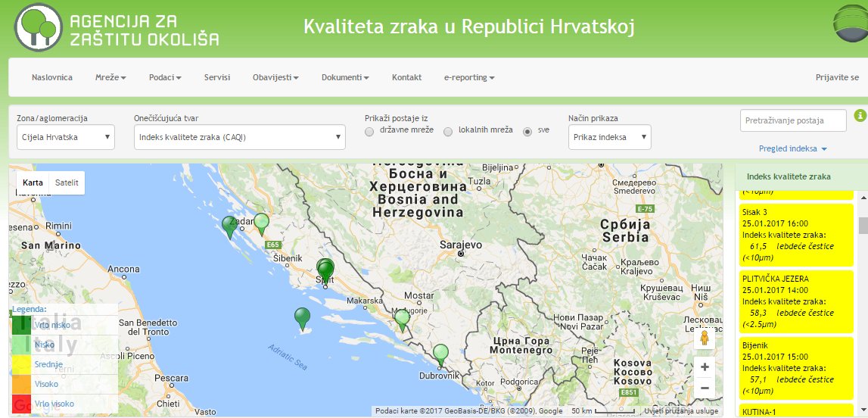Zoom in the map with plus button
The width and height of the screenshot is (868, 418).
click(705, 367)
